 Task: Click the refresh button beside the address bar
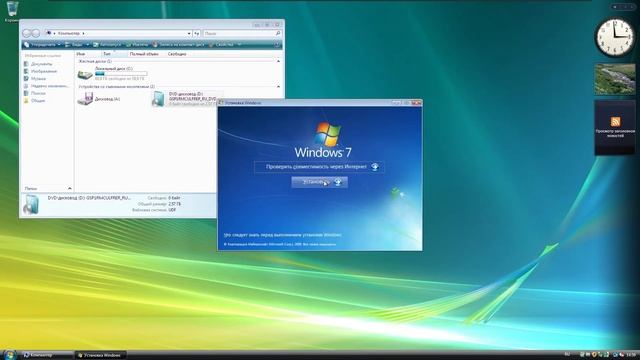197,33
